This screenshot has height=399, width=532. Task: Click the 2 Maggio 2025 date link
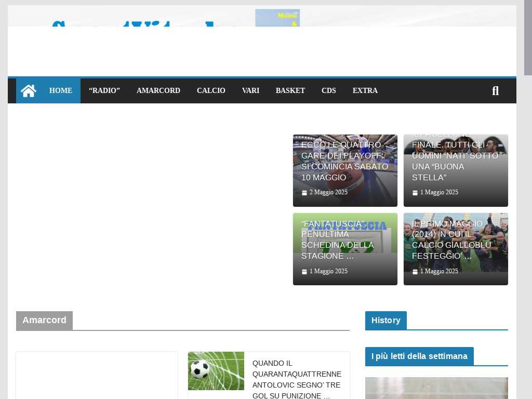pyautogui.click(x=328, y=192)
